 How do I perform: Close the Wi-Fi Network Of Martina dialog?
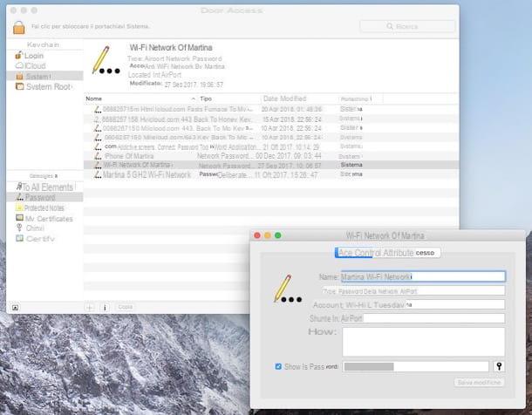(257, 235)
